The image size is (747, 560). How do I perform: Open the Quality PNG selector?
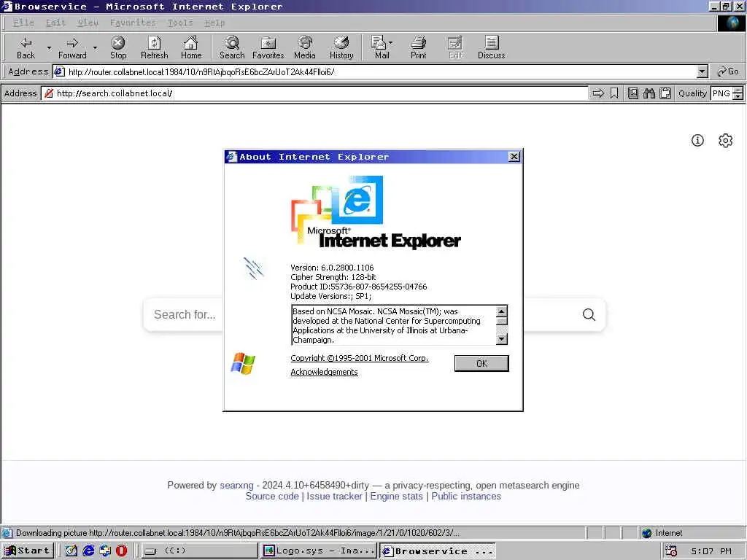coord(721,93)
